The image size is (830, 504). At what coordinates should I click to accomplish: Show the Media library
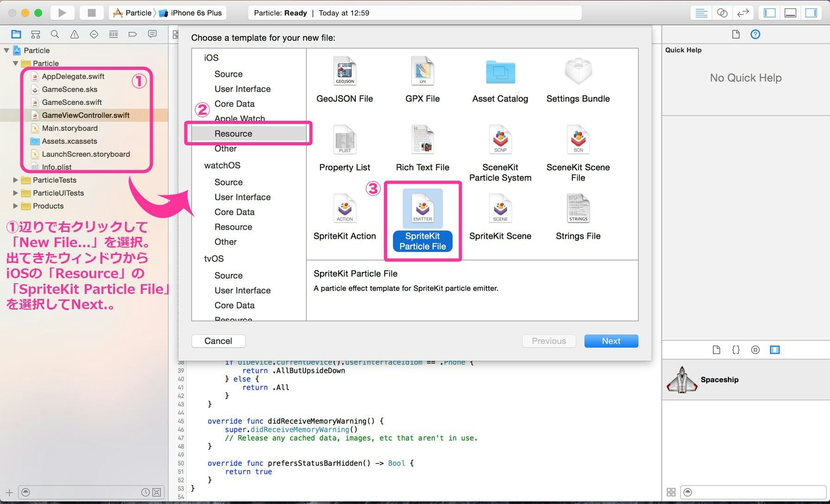775,350
